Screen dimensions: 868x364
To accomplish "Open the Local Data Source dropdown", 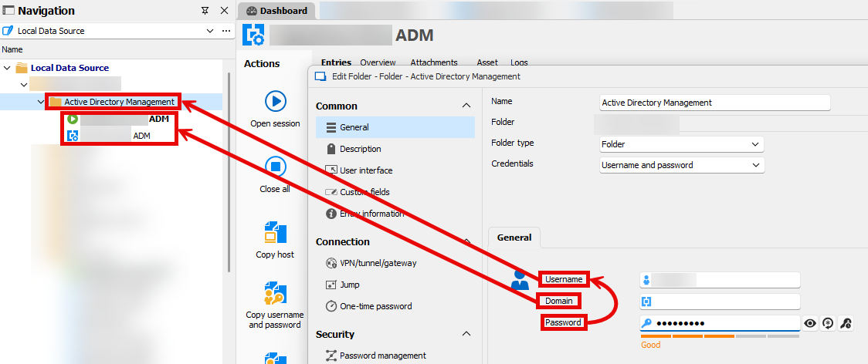I will click(x=210, y=31).
